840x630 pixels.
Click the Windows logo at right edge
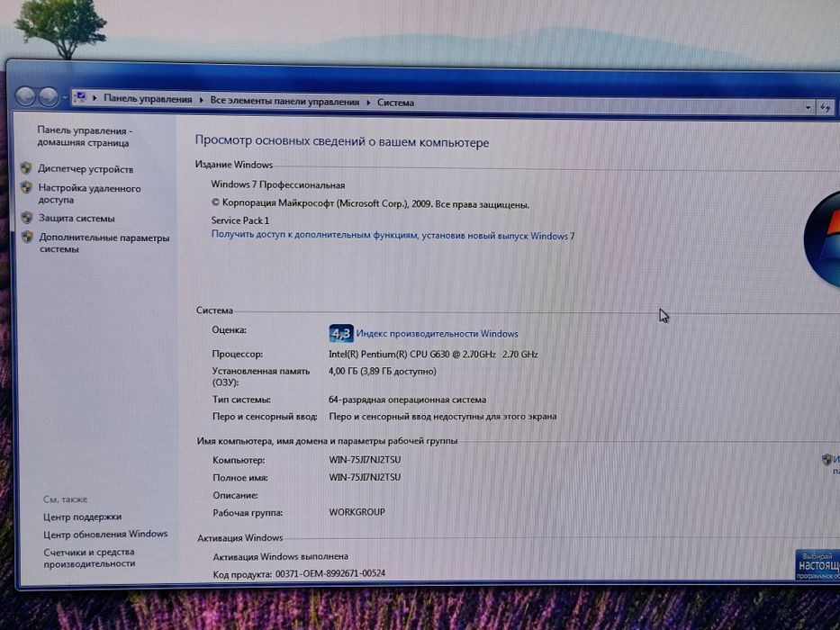pos(822,238)
